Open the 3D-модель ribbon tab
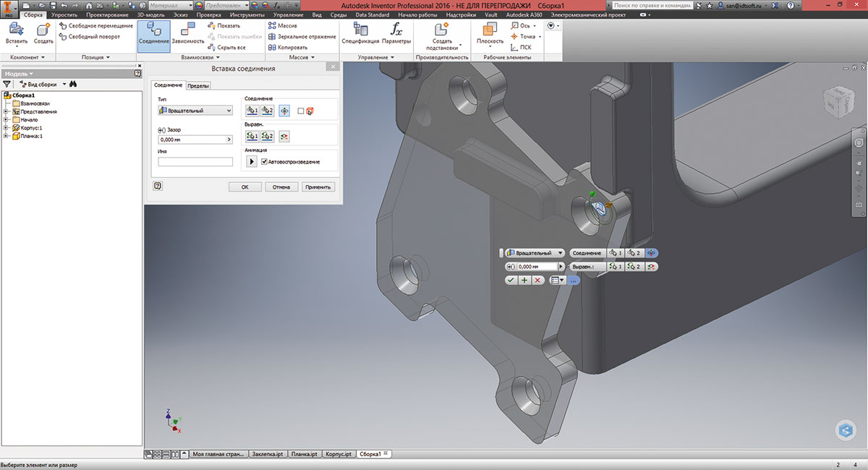This screenshot has width=868, height=470. click(x=150, y=14)
